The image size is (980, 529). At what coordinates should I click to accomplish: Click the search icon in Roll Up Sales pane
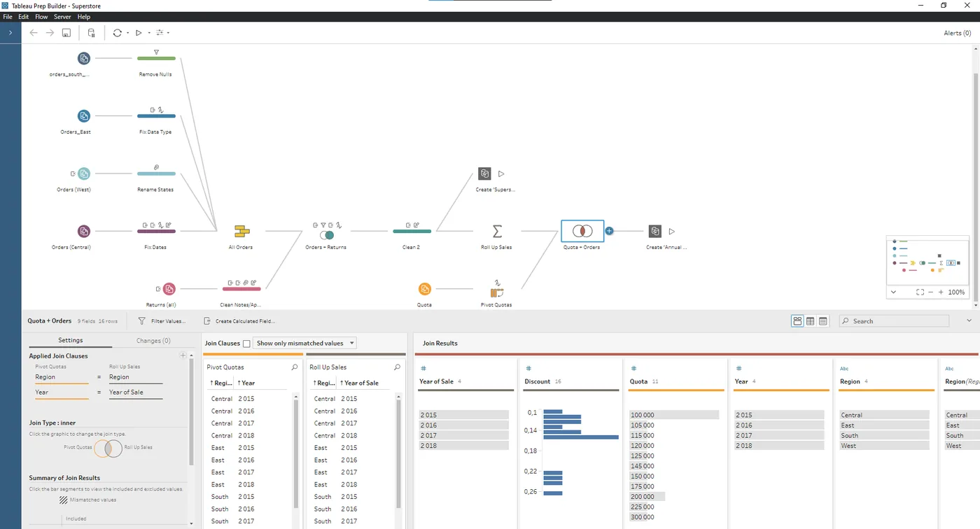pos(398,367)
